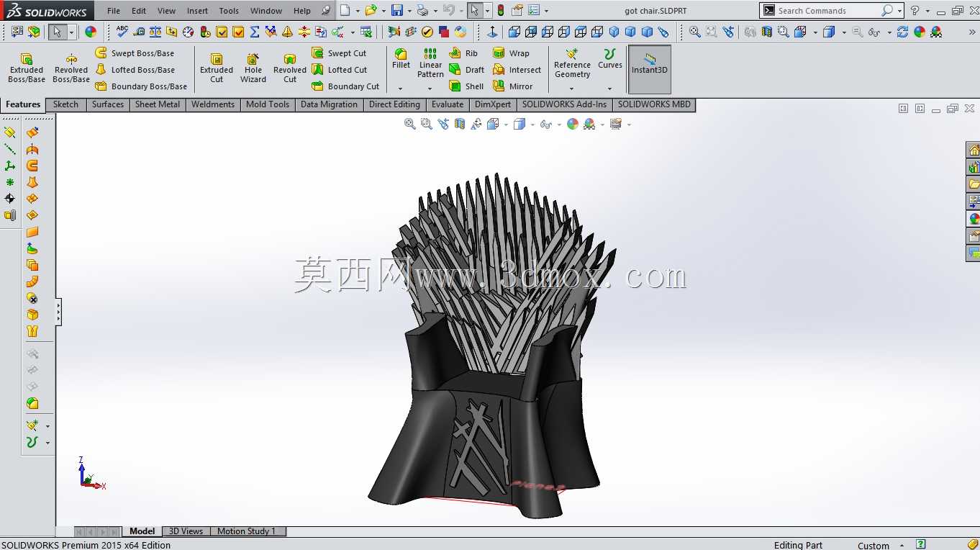Click the Wrap feature
The image size is (980, 550).
(x=511, y=53)
